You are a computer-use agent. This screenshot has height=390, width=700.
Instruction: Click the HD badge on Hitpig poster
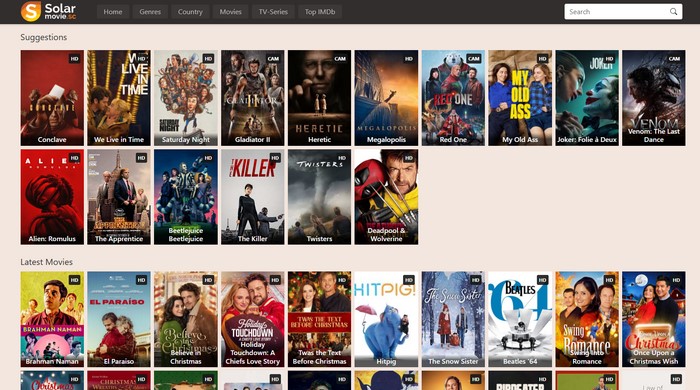tap(408, 280)
